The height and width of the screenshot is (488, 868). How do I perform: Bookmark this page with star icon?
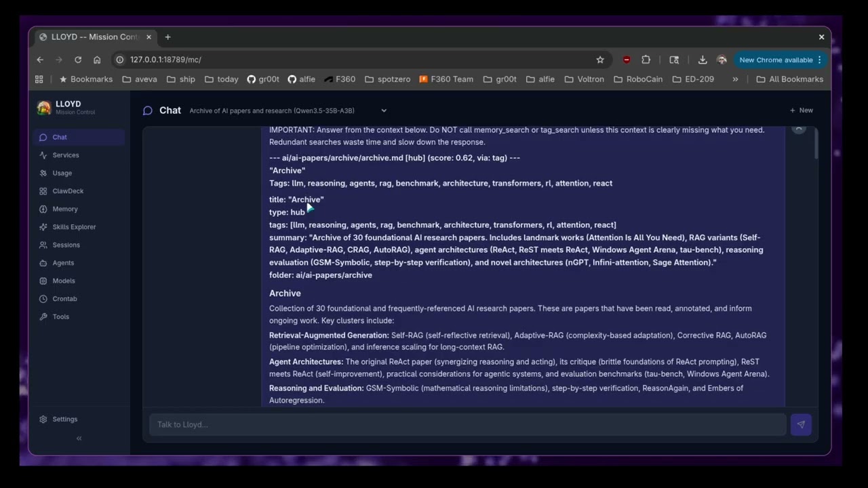coord(600,60)
